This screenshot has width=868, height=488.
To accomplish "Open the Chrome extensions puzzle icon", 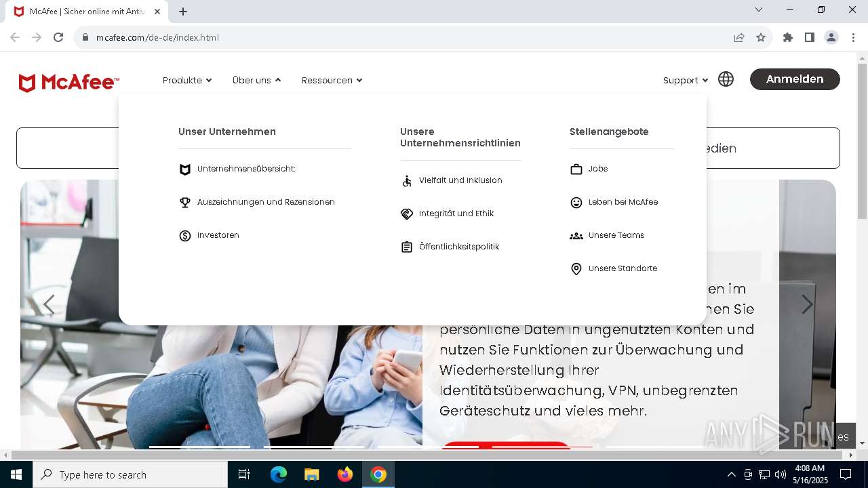I will (x=787, y=37).
